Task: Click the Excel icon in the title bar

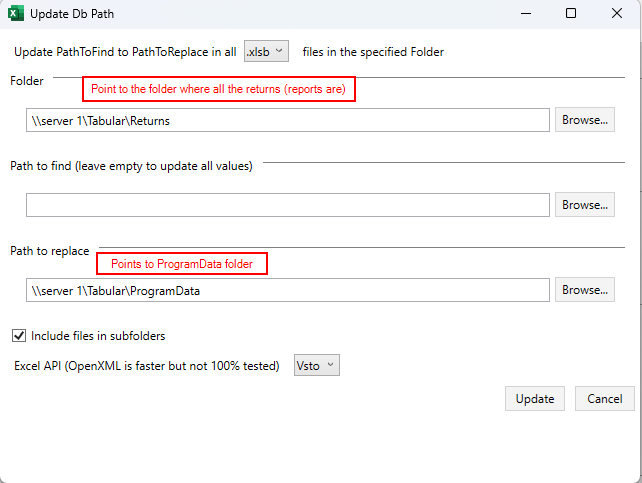Action: pyautogui.click(x=16, y=14)
